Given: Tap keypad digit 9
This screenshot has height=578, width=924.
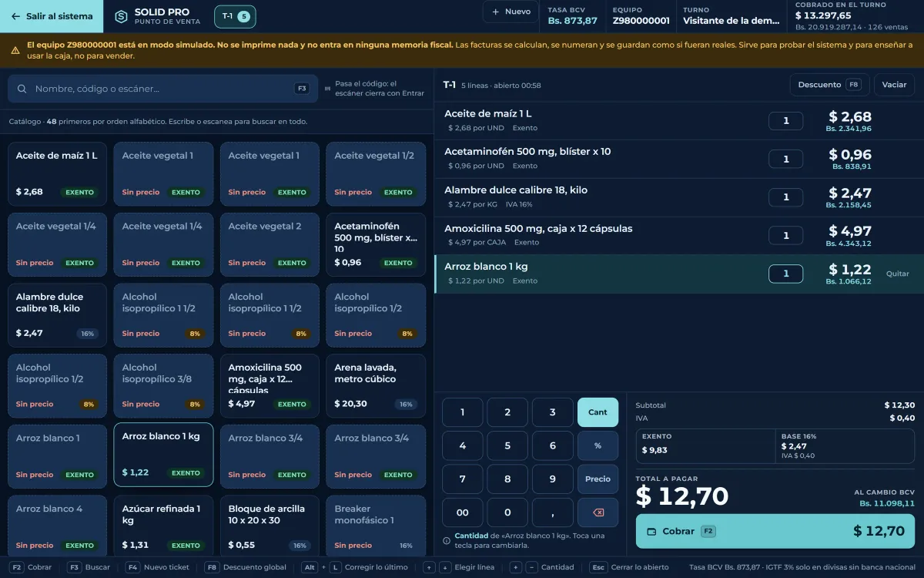Looking at the screenshot, I should (x=553, y=479).
